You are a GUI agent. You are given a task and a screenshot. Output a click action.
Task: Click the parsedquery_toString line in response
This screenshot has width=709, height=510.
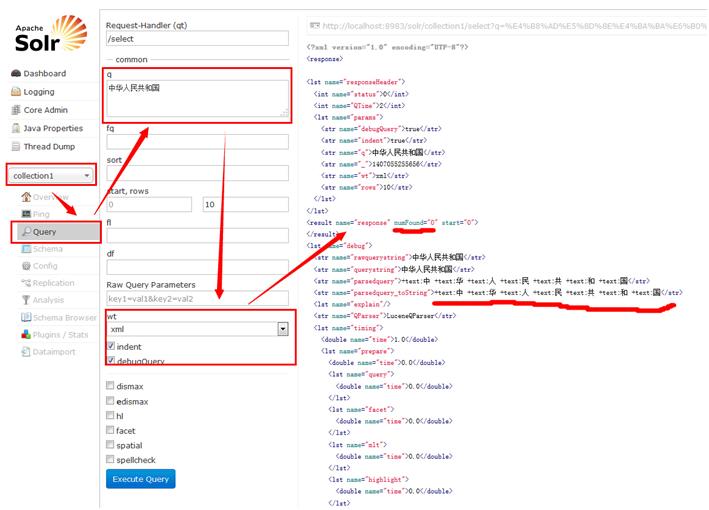click(x=498, y=293)
